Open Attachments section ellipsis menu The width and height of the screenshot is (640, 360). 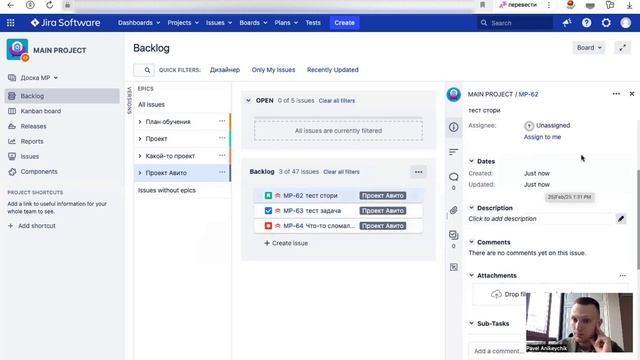click(x=622, y=276)
